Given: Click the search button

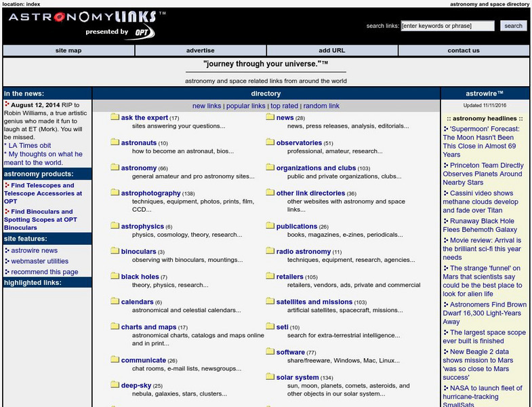Looking at the screenshot, I should (513, 26).
